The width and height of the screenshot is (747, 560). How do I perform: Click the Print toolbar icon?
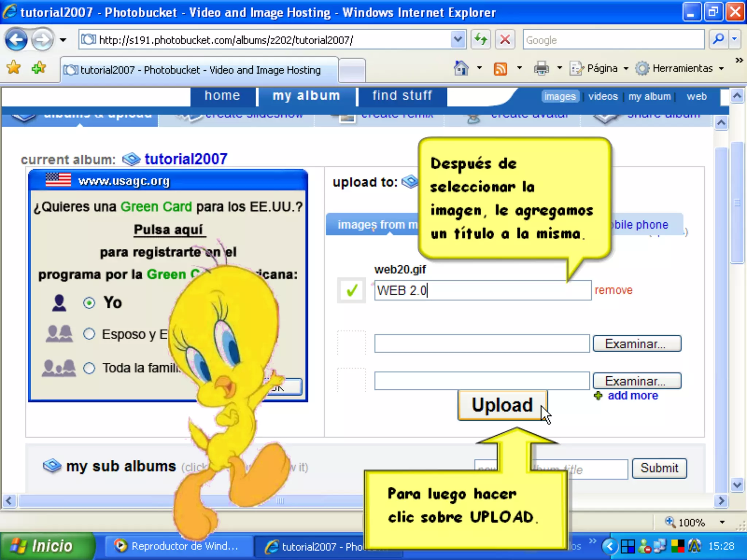click(x=541, y=68)
